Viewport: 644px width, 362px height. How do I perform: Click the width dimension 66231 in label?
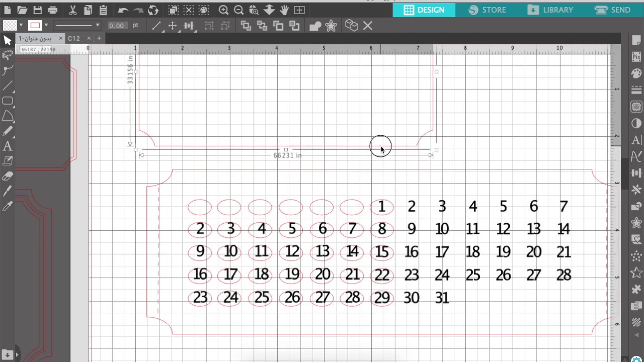click(287, 155)
